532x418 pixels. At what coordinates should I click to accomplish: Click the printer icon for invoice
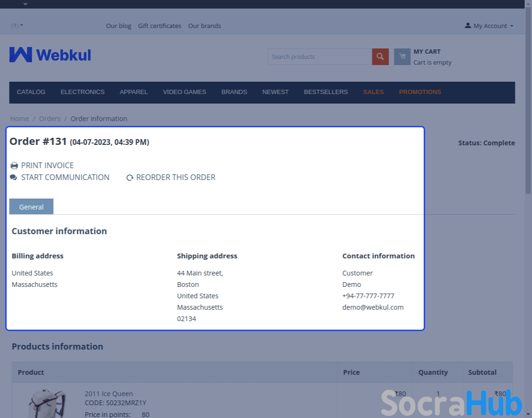(x=14, y=166)
